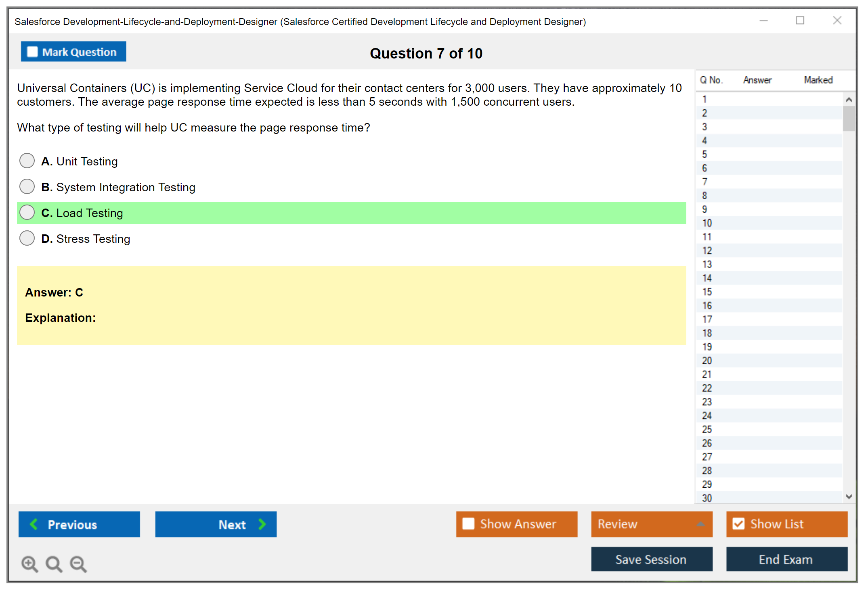
Task: Select option A Unit Testing
Action: click(27, 161)
